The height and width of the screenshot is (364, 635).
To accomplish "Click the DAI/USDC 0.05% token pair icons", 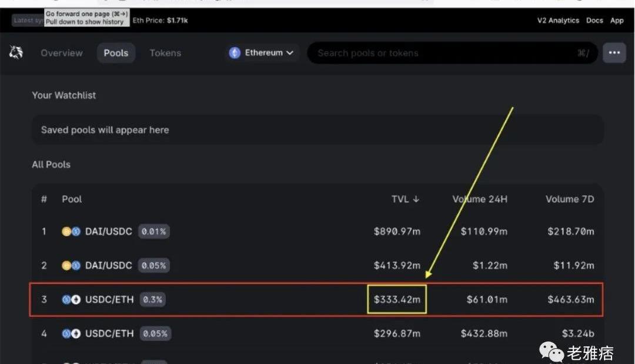I will pyautogui.click(x=71, y=266).
